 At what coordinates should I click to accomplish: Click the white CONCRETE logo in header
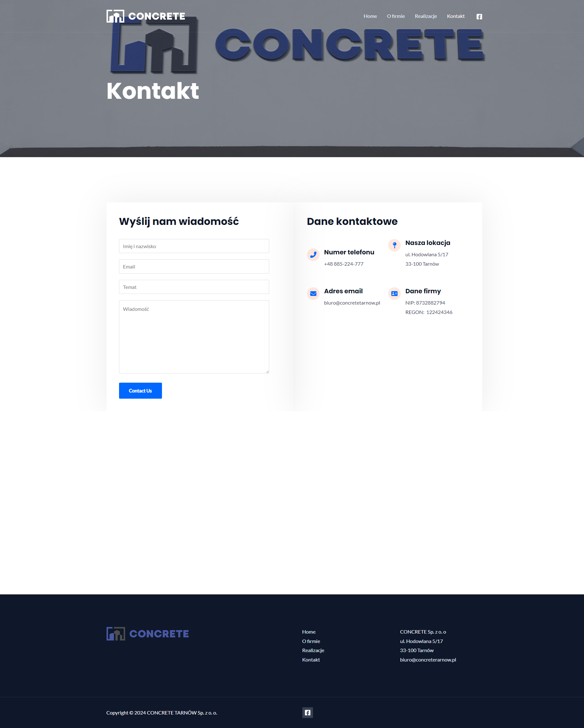(146, 16)
